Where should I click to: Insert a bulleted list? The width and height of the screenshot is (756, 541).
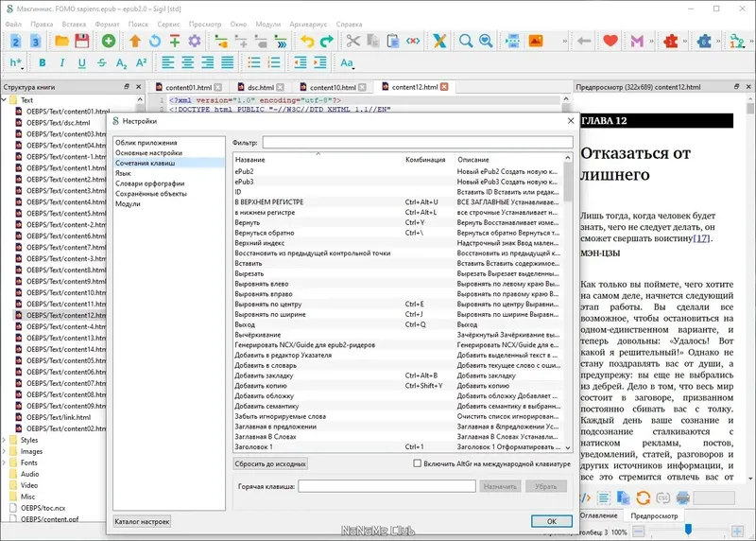pos(254,62)
